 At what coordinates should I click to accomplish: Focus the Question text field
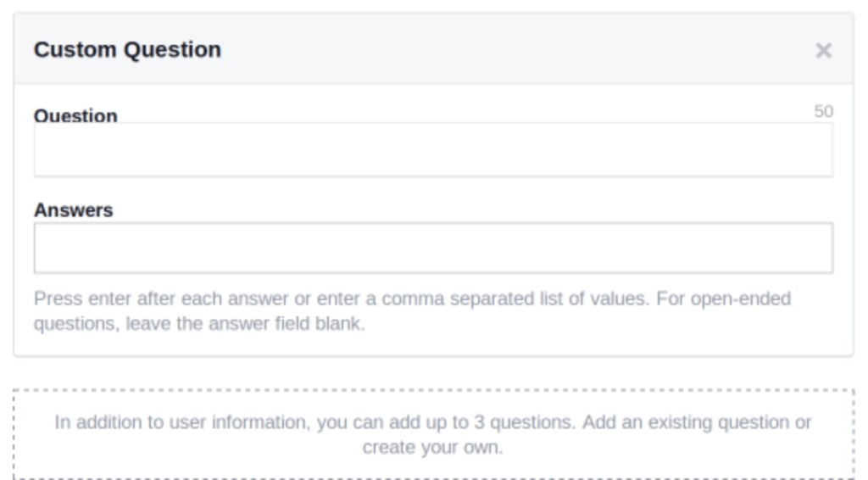pyautogui.click(x=433, y=150)
